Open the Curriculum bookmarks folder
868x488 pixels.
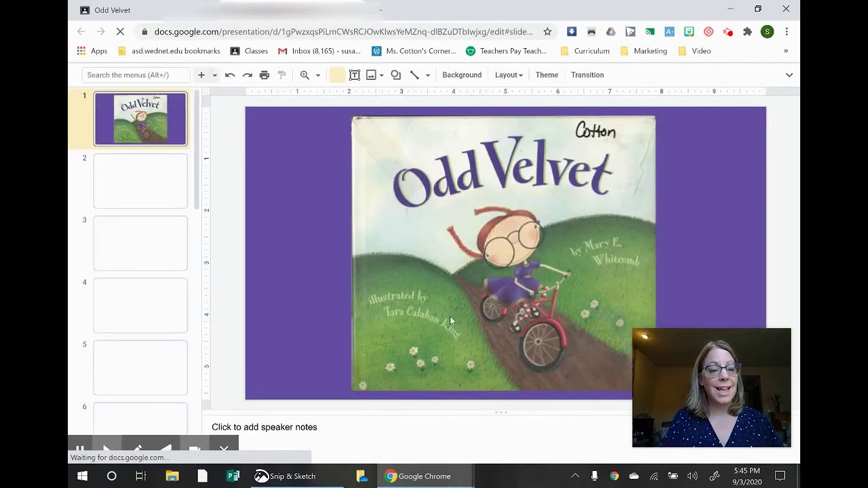[x=585, y=51]
